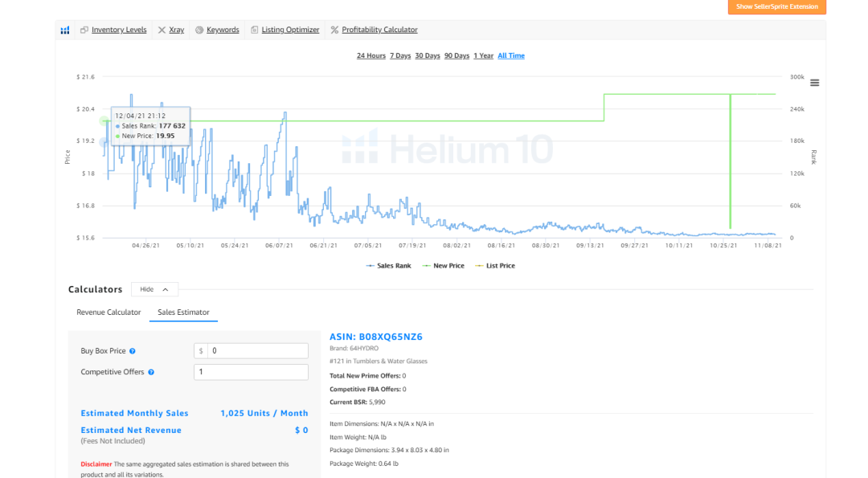Collapse Calculators section with Hide button

pos(154,289)
